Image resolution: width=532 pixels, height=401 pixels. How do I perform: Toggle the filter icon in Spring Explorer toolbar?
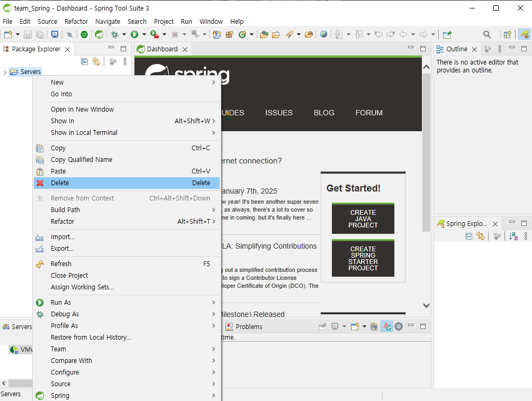(x=497, y=236)
